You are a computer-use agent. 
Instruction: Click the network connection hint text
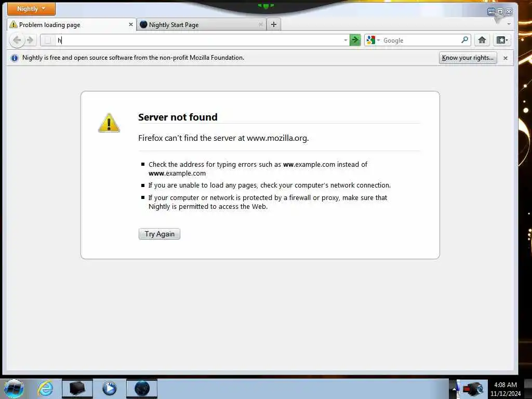click(x=270, y=185)
